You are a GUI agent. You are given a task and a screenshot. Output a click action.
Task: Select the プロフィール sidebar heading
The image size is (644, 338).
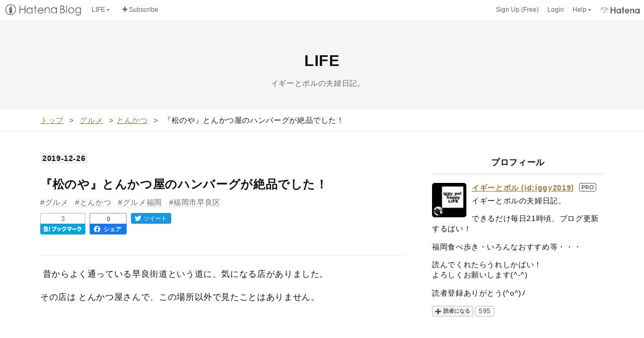[x=518, y=163]
